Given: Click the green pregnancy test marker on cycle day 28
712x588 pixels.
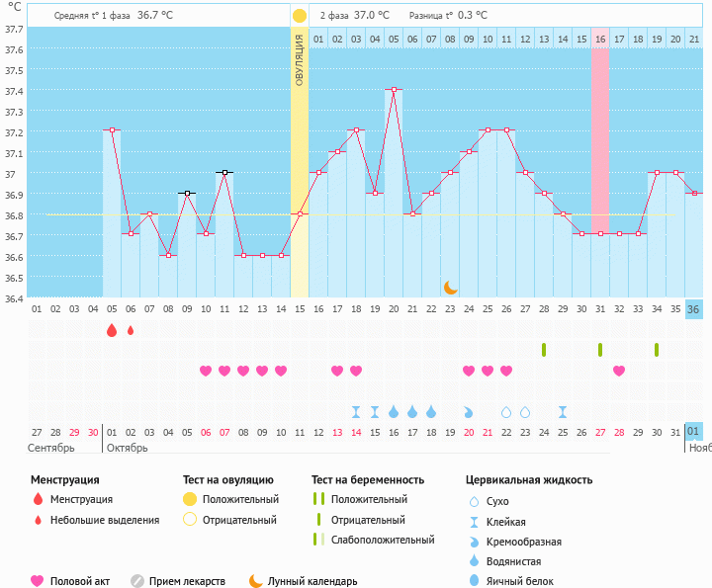Looking at the screenshot, I should tap(544, 350).
